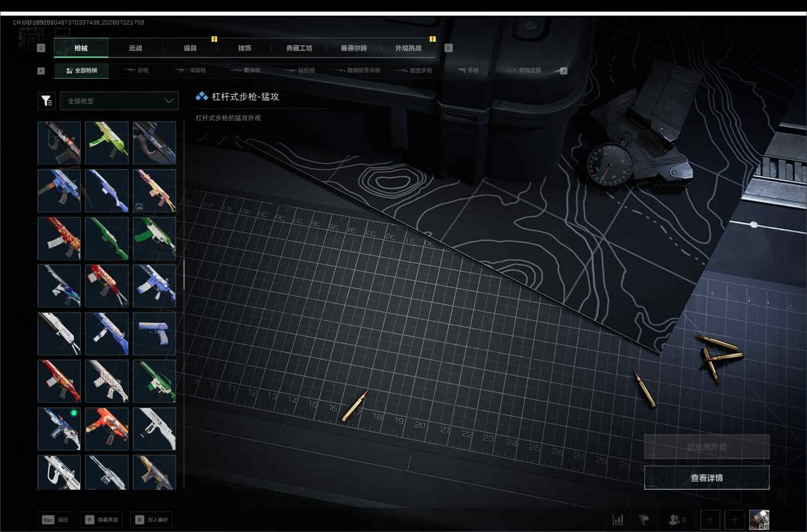Select the pink and gold rifle skin
The width and height of the screenshot is (807, 532).
(154, 190)
